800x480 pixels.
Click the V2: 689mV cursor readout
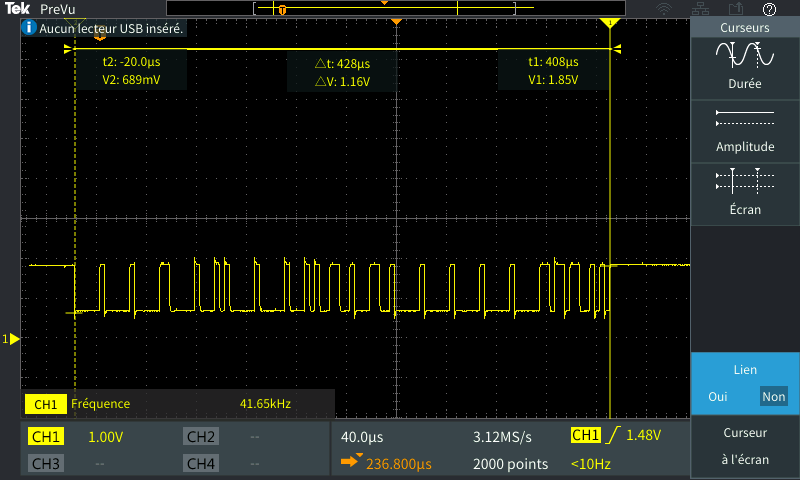point(131,80)
